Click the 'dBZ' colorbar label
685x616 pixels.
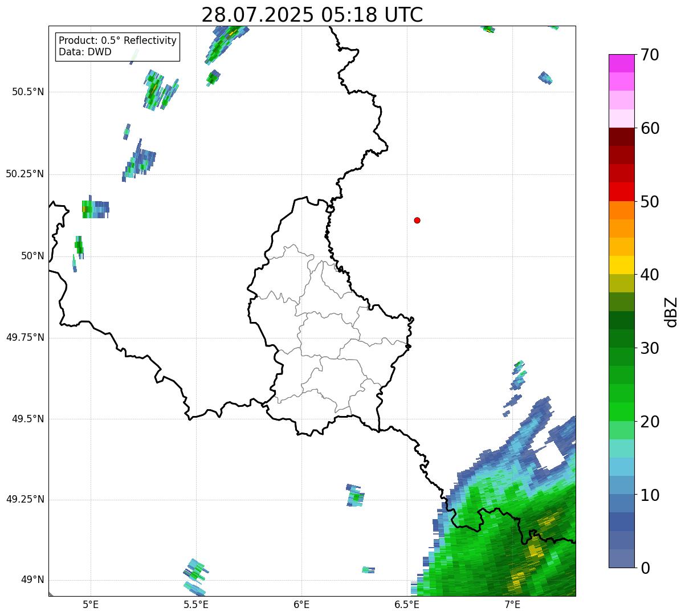click(x=671, y=312)
